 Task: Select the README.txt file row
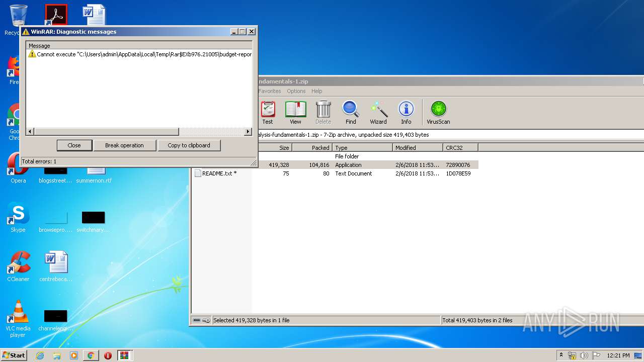(x=336, y=173)
